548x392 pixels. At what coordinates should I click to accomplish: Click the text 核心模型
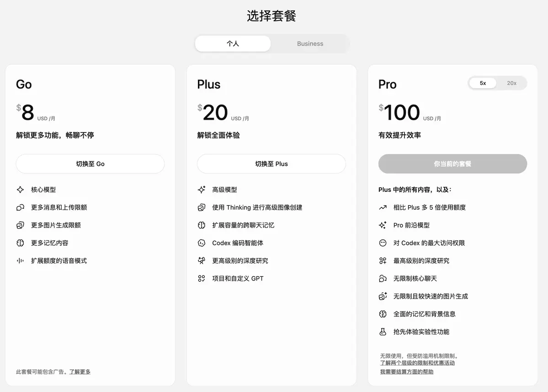tap(43, 190)
